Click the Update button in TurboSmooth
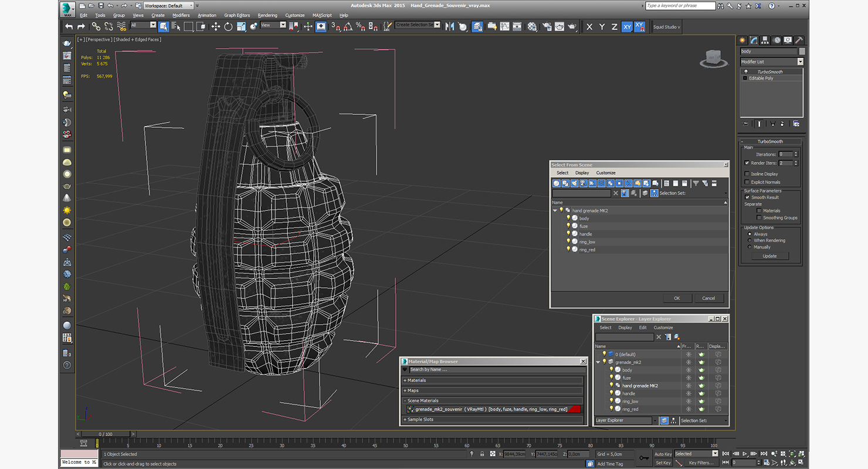The image size is (868, 469). [x=769, y=256]
